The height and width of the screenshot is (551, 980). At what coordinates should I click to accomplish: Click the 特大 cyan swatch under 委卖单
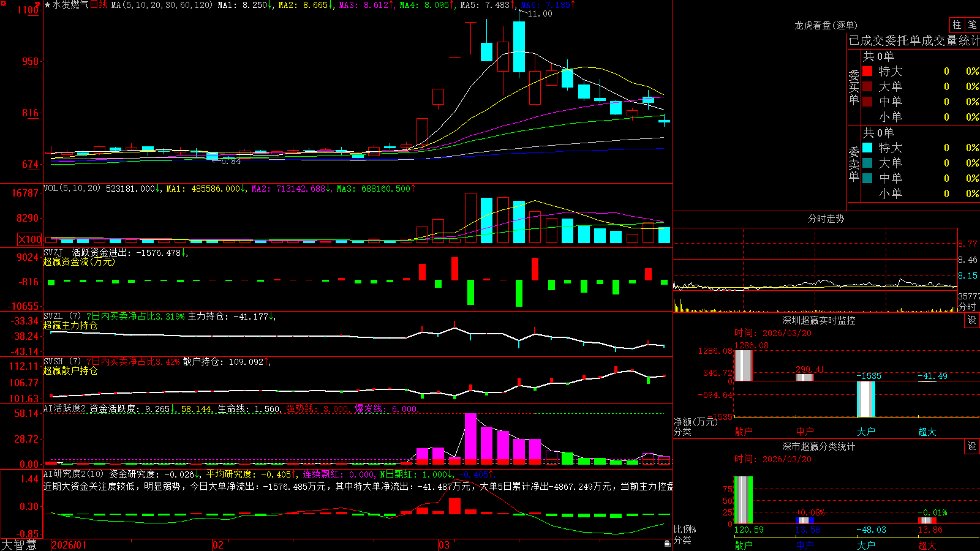pyautogui.click(x=867, y=148)
